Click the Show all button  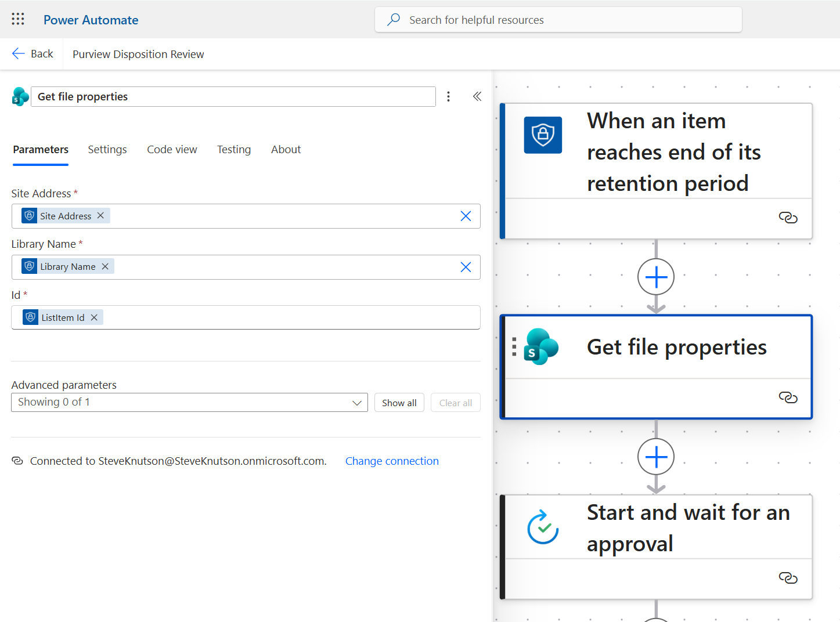(x=399, y=403)
